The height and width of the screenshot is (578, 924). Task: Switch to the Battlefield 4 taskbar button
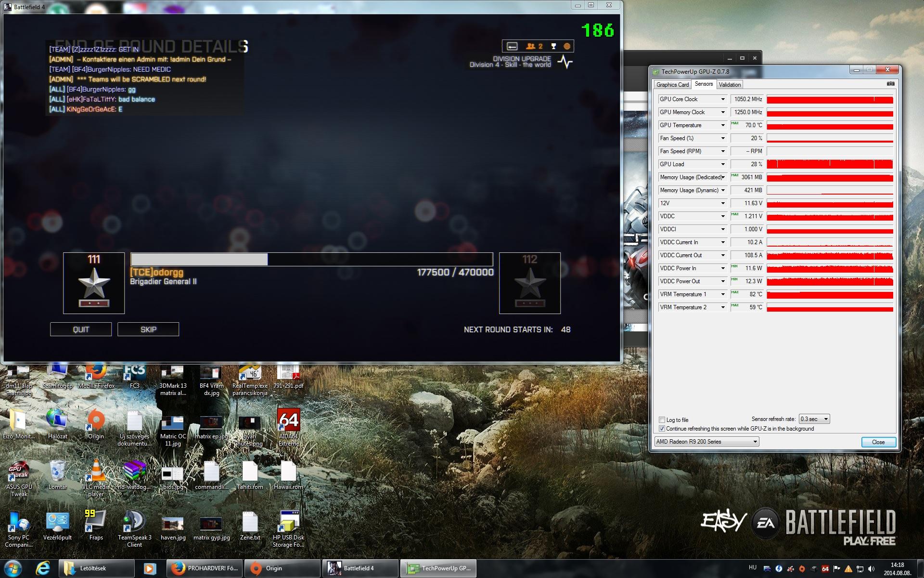click(360, 568)
